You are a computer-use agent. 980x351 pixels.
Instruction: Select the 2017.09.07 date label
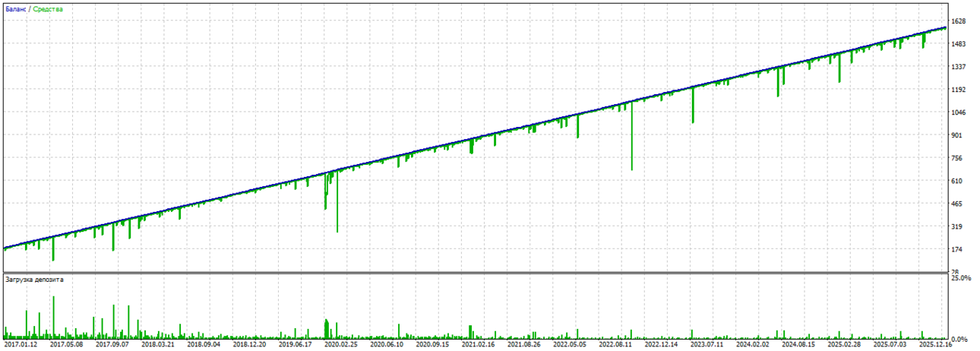point(112,344)
